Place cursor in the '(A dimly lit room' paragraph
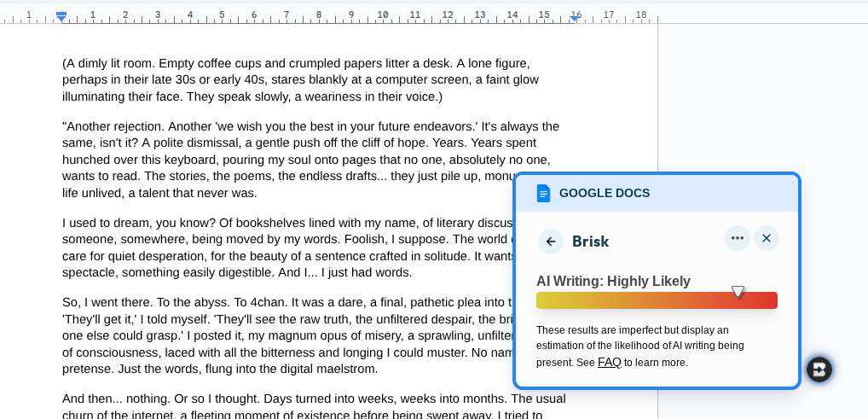 click(x=301, y=80)
